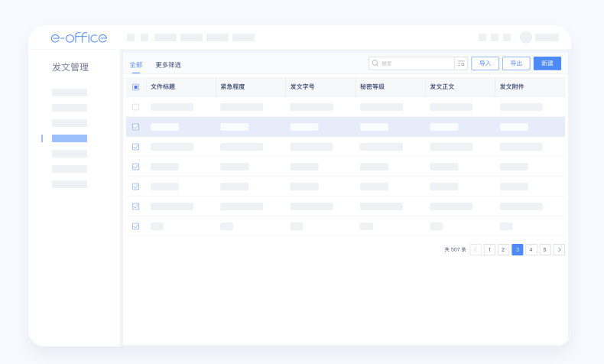Check the unchecked checkbox in first table row
Screen dimensions: 604x364
[136, 107]
